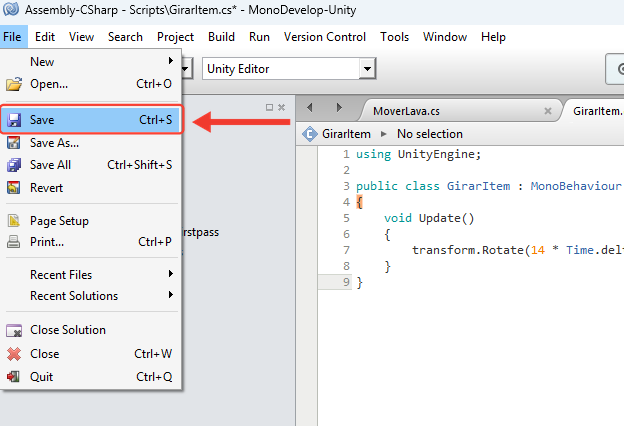Click GirarItem breadcrumb label
Viewport: 624px width, 426px height.
click(346, 134)
